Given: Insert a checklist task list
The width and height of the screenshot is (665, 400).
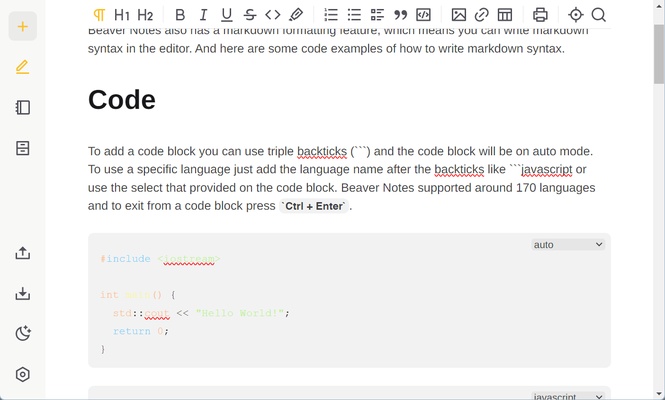Looking at the screenshot, I should [377, 15].
